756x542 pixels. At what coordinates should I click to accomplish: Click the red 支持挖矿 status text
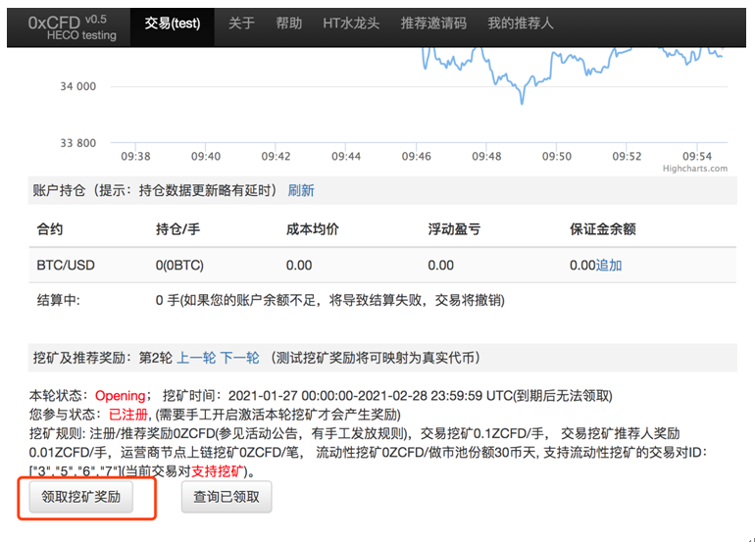pyautogui.click(x=218, y=471)
